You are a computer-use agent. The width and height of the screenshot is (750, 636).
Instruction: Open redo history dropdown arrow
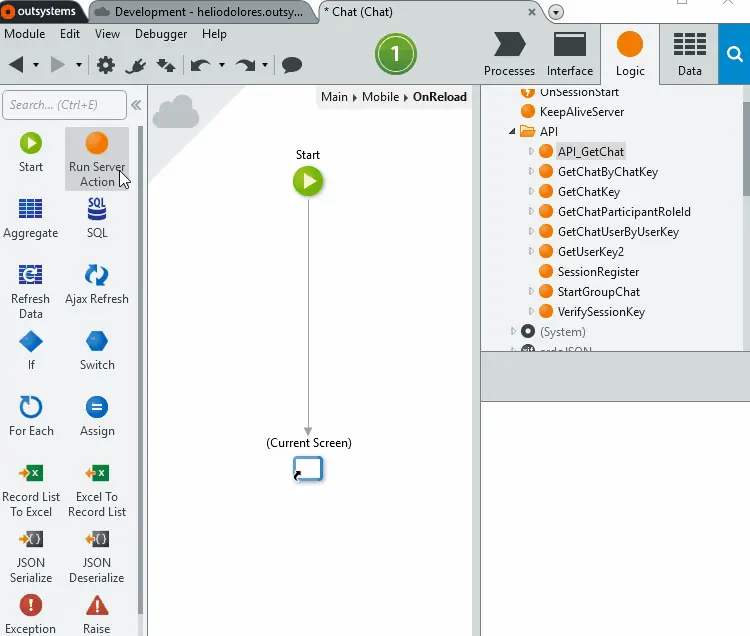(x=265, y=65)
